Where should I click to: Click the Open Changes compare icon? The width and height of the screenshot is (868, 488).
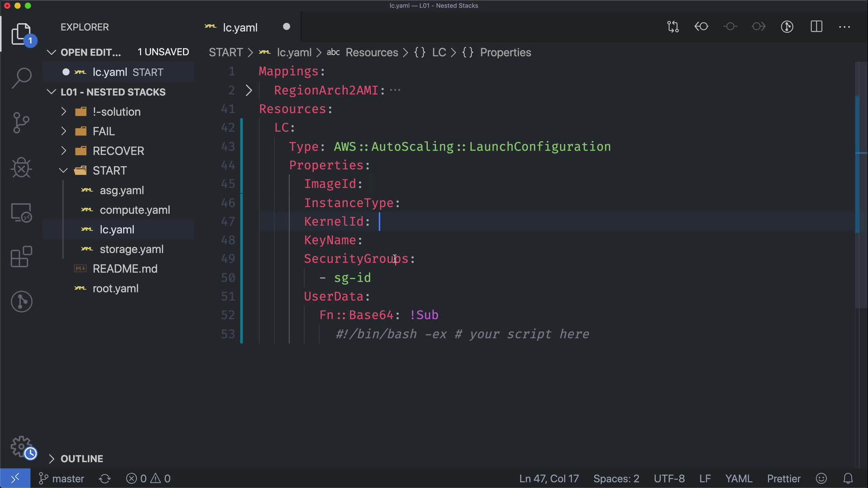click(x=673, y=27)
